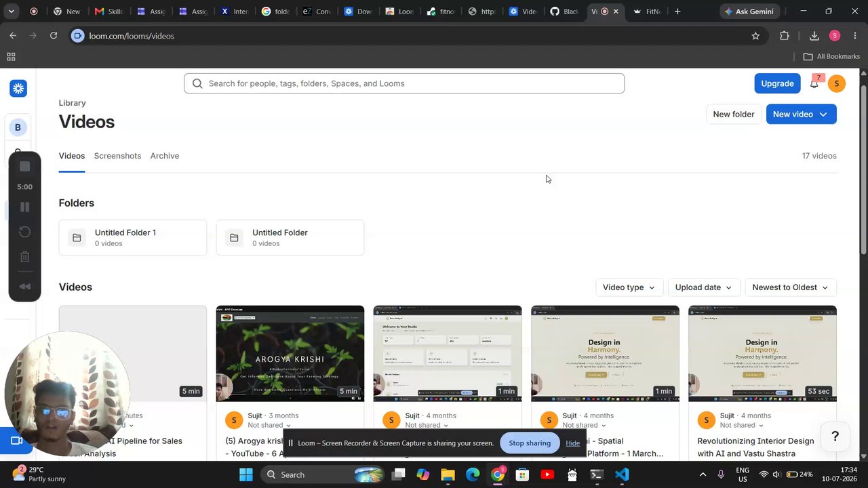Pause the Loom recording
The height and width of the screenshot is (488, 868).
pos(25,207)
